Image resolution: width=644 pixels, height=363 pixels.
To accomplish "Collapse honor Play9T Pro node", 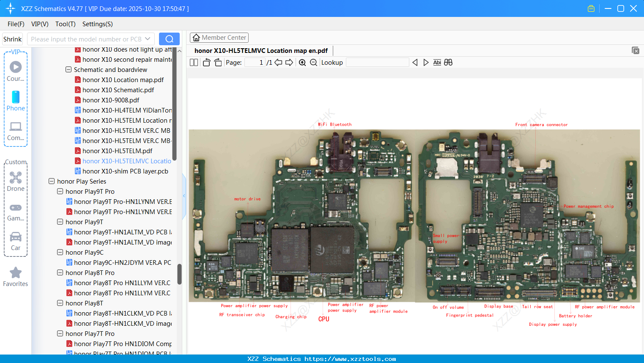I will click(60, 191).
